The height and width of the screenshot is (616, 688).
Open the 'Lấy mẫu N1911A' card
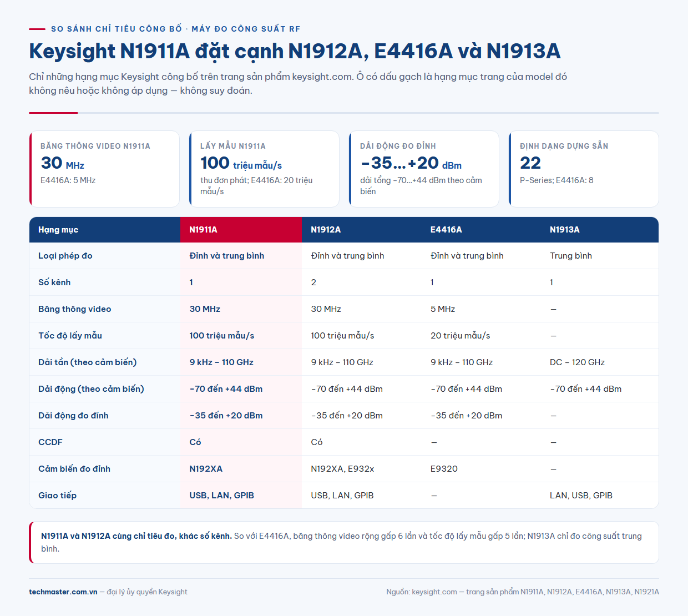tap(264, 169)
